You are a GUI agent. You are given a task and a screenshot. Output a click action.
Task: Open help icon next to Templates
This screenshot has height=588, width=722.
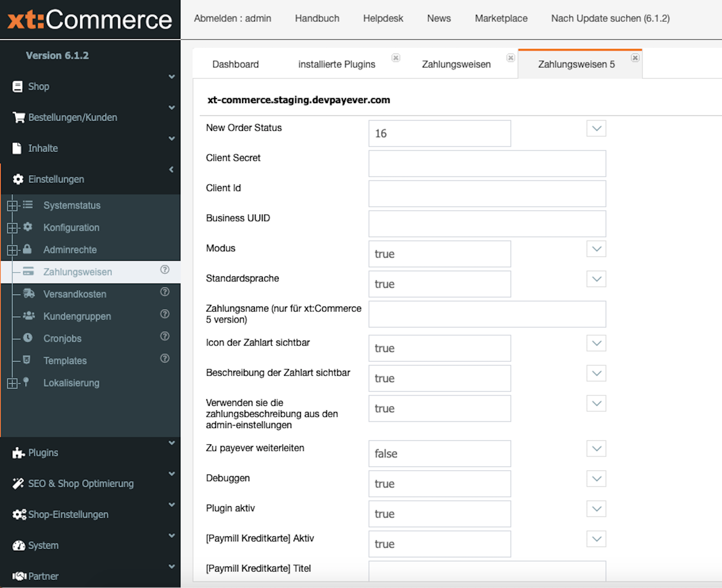point(165,358)
